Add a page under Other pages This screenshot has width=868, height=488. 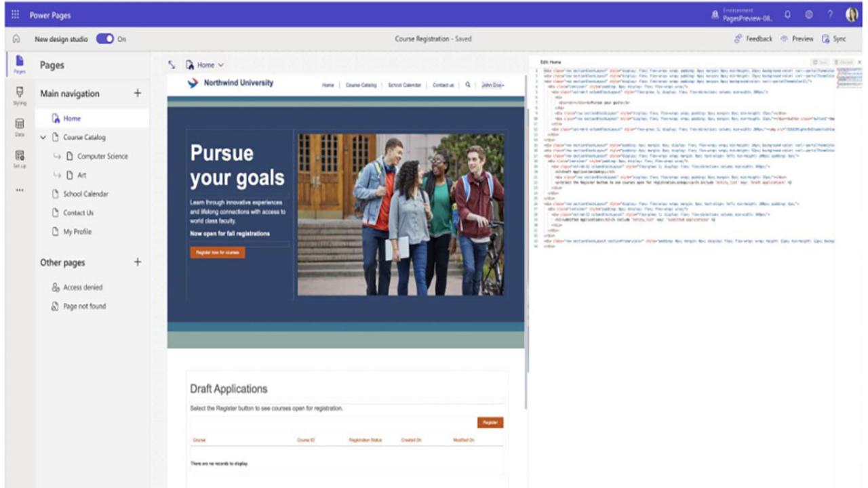pyautogui.click(x=138, y=262)
